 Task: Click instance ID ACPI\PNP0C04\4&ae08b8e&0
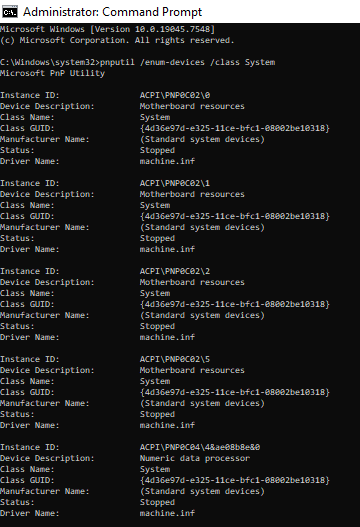tap(200, 448)
